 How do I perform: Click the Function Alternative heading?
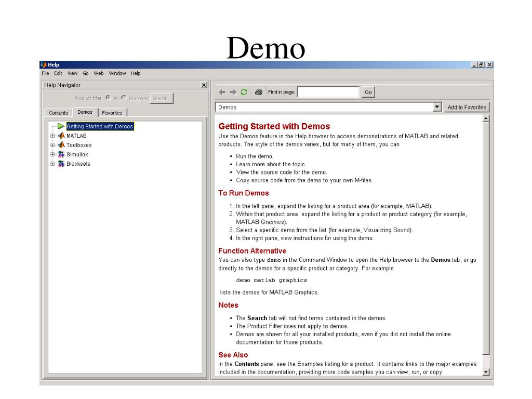click(x=252, y=251)
